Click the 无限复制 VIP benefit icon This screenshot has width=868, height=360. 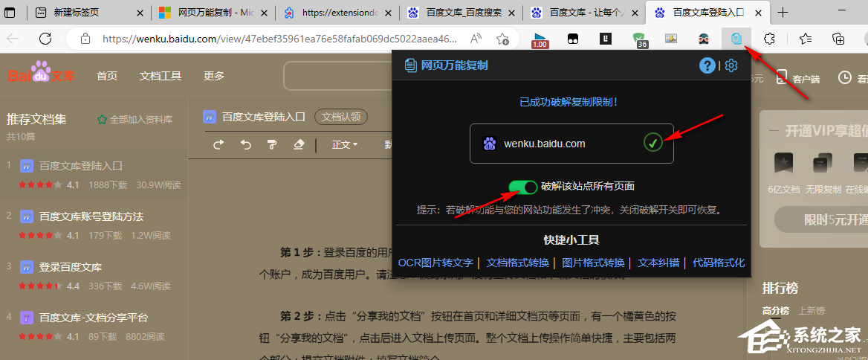[x=822, y=163]
